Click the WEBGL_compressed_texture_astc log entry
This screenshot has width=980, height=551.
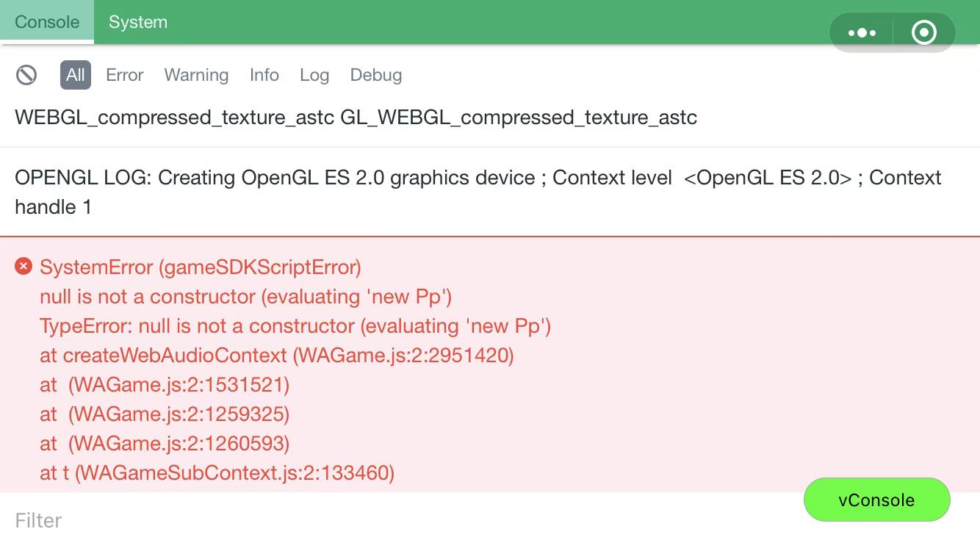click(356, 118)
